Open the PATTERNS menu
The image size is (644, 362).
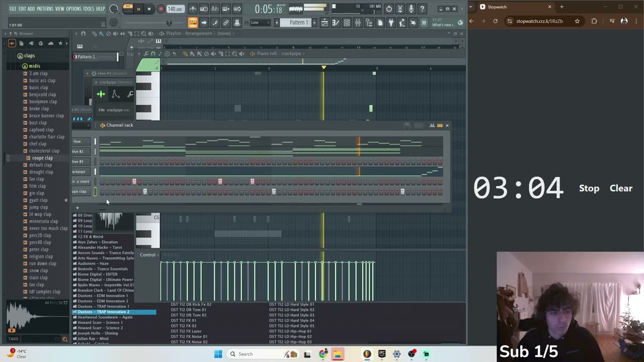tap(45, 9)
